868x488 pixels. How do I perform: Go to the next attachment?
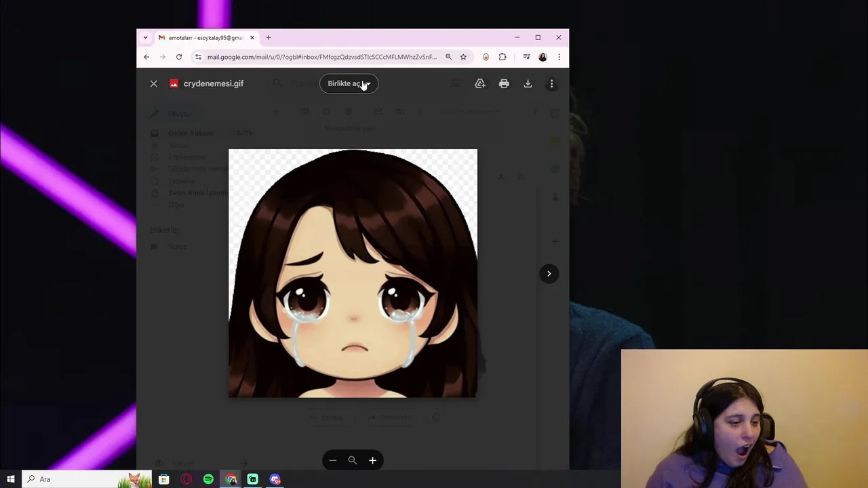coord(549,273)
